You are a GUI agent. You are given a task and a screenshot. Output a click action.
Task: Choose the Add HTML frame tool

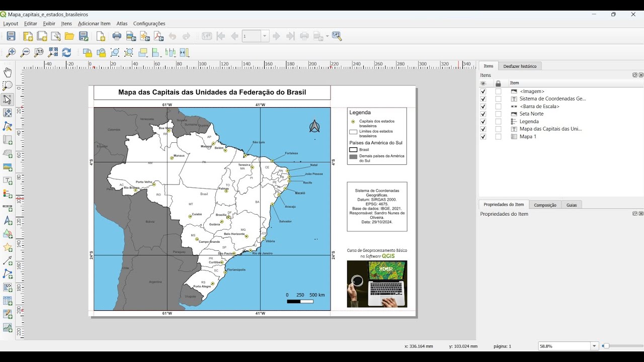(8, 288)
